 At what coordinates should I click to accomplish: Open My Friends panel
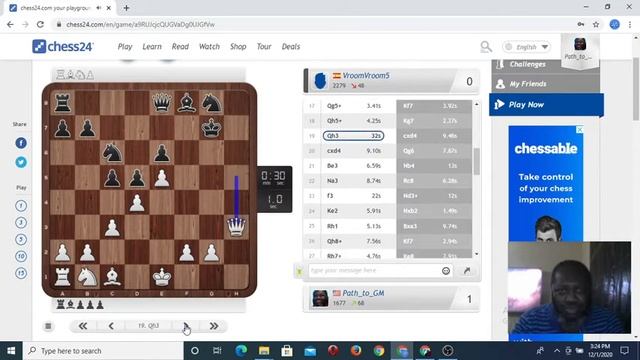tap(546, 84)
